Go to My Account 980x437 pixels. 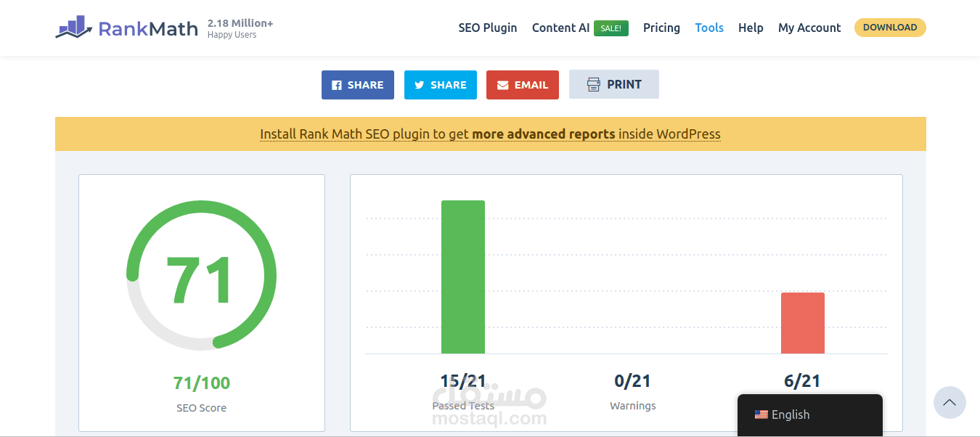pos(809,28)
